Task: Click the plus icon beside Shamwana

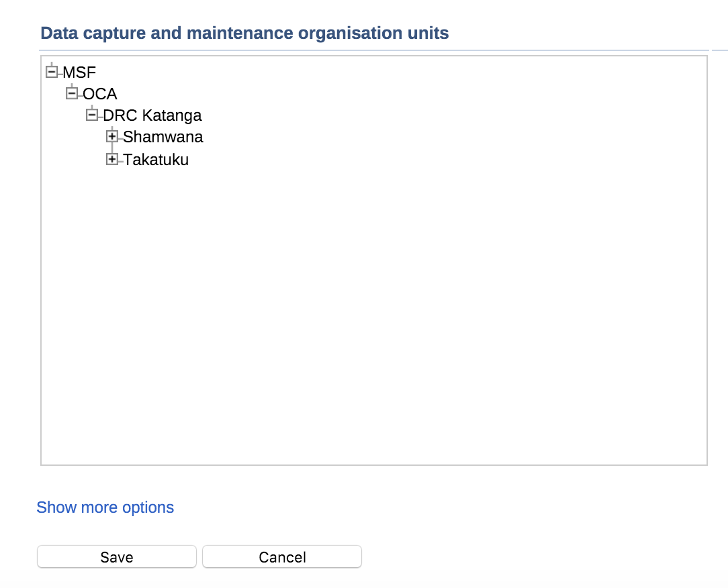Action: 112,137
